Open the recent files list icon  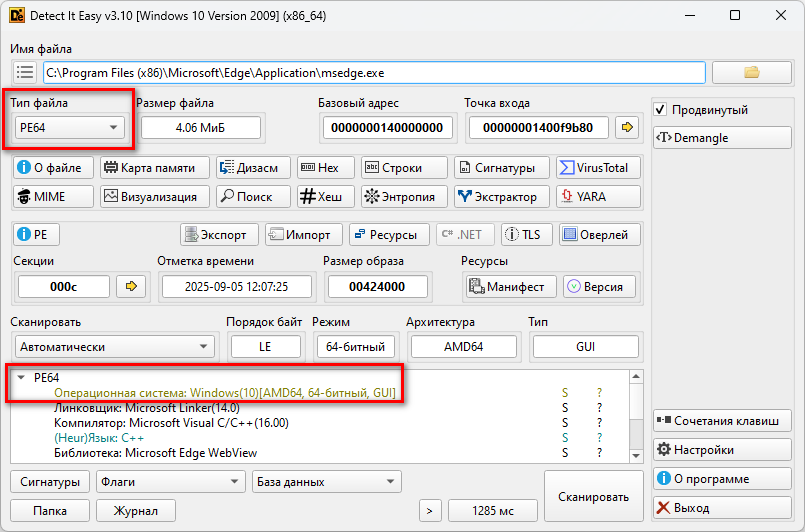pos(25,72)
